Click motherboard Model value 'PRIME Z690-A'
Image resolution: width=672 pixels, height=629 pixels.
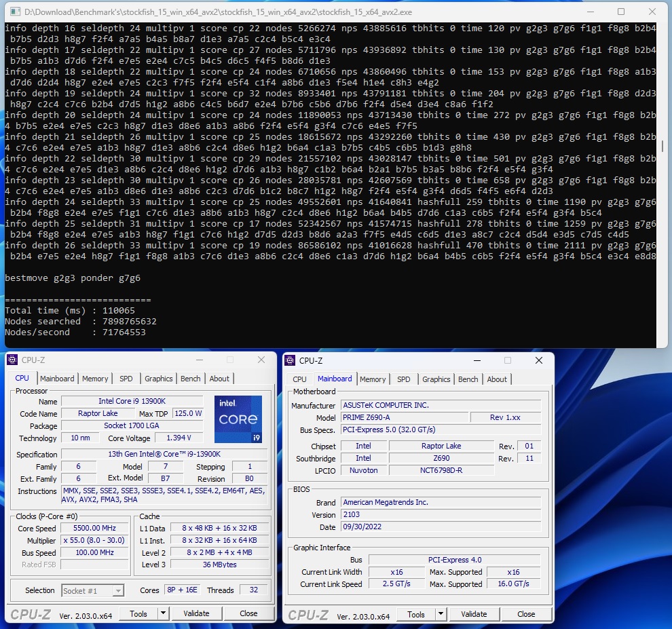pos(405,417)
